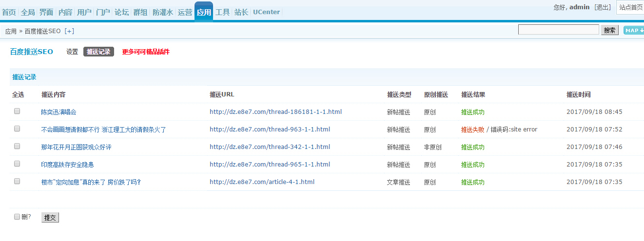Click the 文章推送 type cell
Viewport: 644px width, 241px height.
(x=399, y=182)
